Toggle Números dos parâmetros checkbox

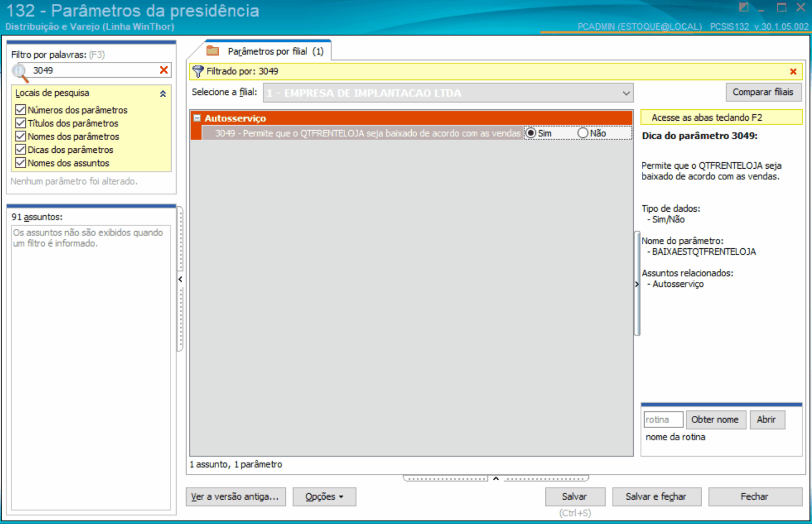(20, 110)
